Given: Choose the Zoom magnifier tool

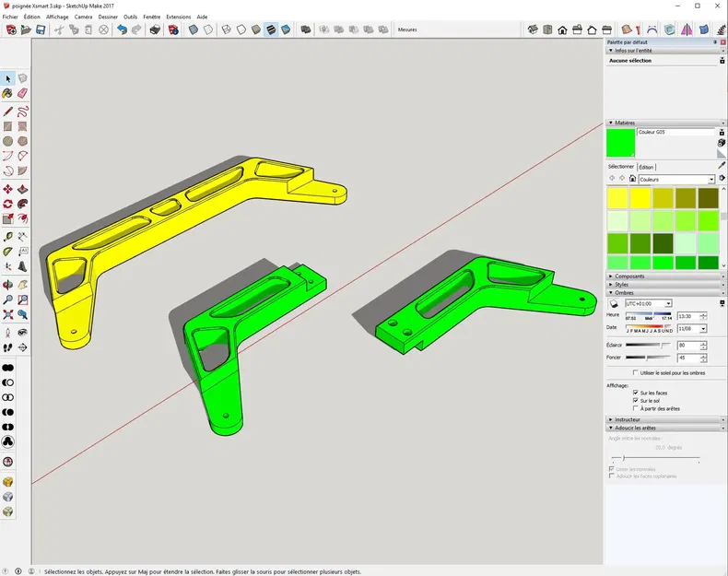Looking at the screenshot, I should coord(8,300).
